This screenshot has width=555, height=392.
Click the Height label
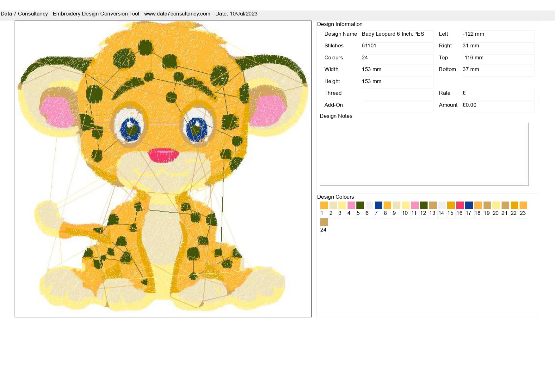(332, 81)
